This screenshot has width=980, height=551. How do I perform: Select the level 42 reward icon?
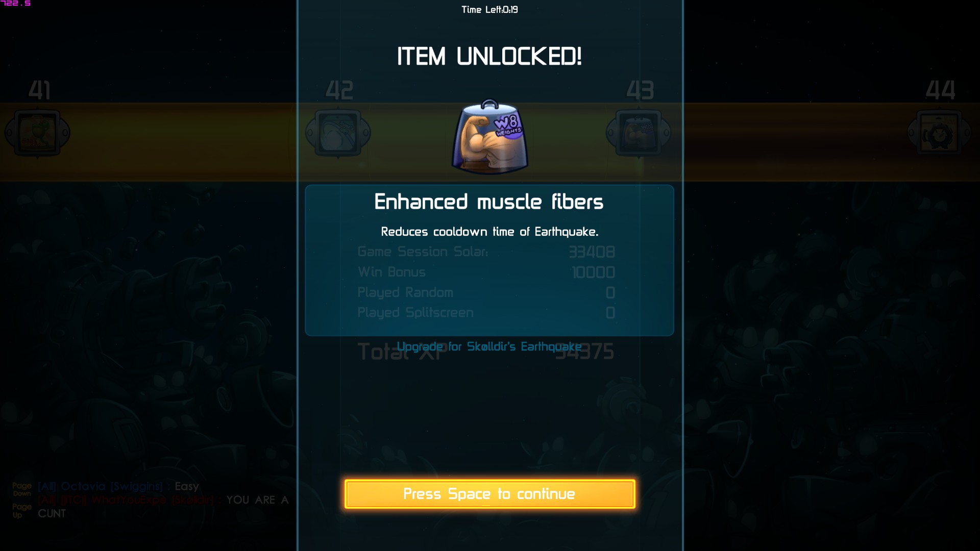(x=338, y=134)
